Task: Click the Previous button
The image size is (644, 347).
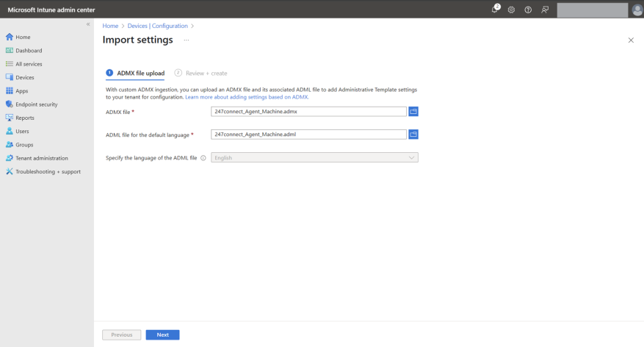Action: (x=122, y=335)
